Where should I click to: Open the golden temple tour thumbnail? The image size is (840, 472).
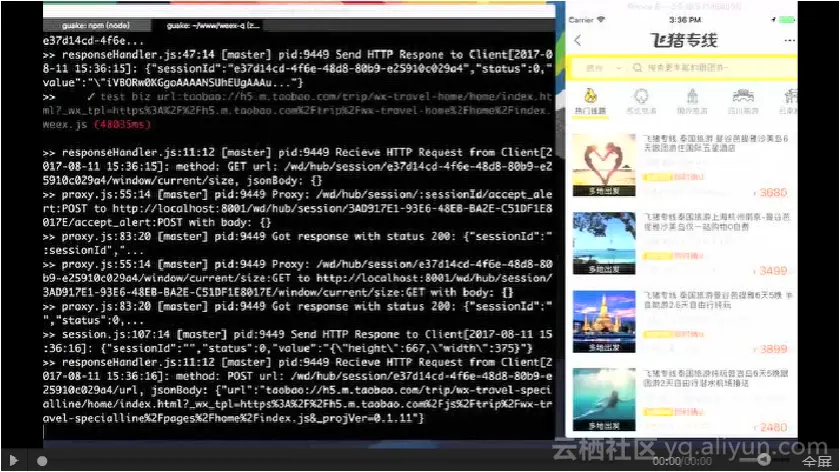(604, 321)
